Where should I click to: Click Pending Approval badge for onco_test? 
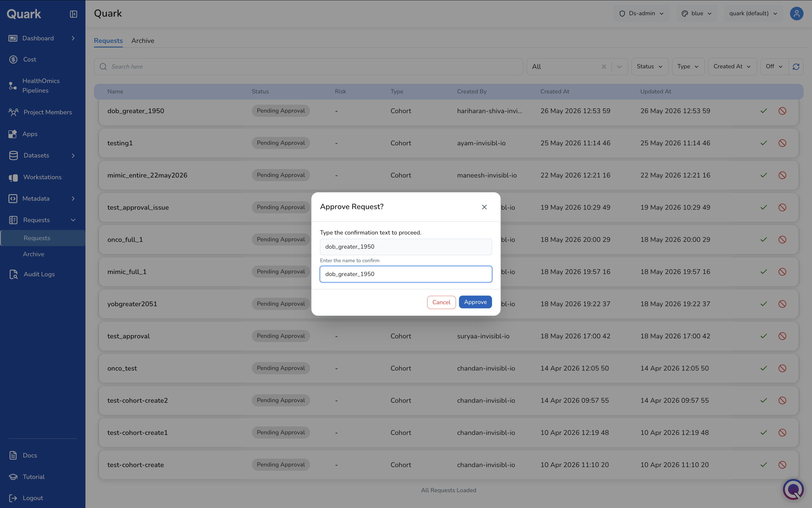click(x=281, y=368)
